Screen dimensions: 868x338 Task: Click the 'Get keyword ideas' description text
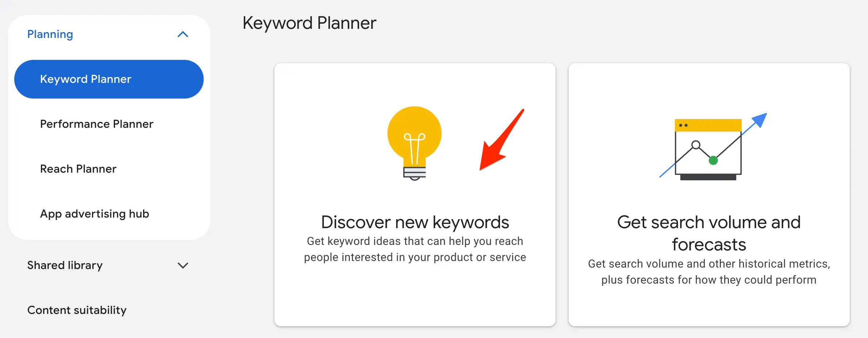point(415,249)
